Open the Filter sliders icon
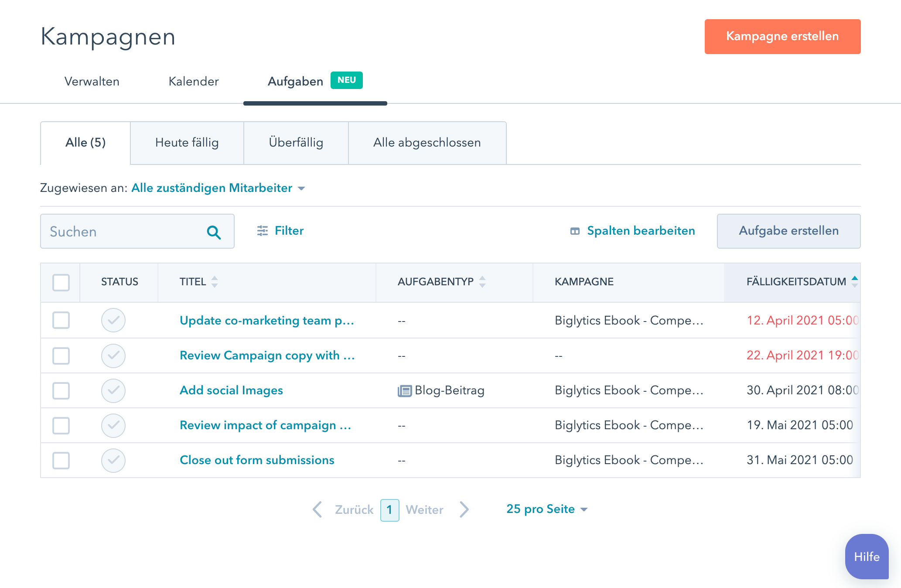Screen dimensions: 901x588 coord(263,231)
